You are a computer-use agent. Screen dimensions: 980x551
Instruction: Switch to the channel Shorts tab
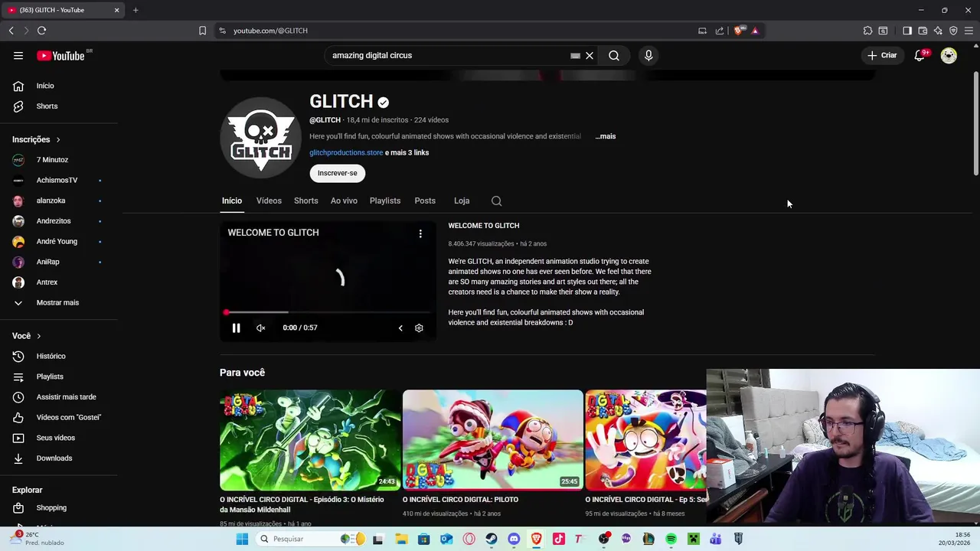click(305, 201)
